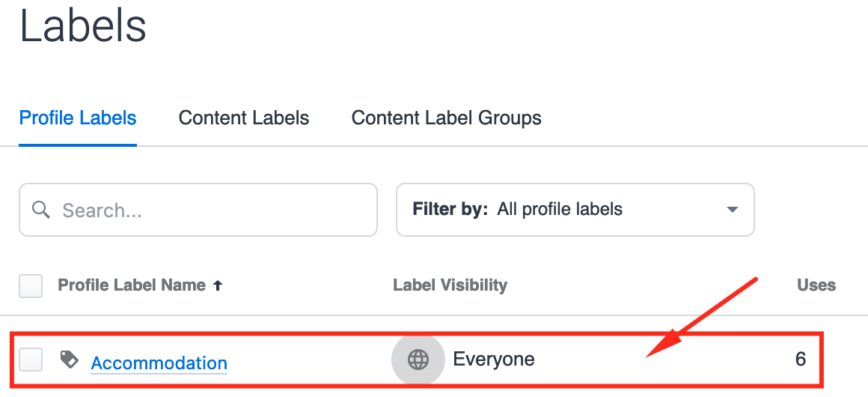Image resolution: width=868 pixels, height=397 pixels.
Task: Toggle the select-all labels checkbox
Action: pyautogui.click(x=31, y=286)
